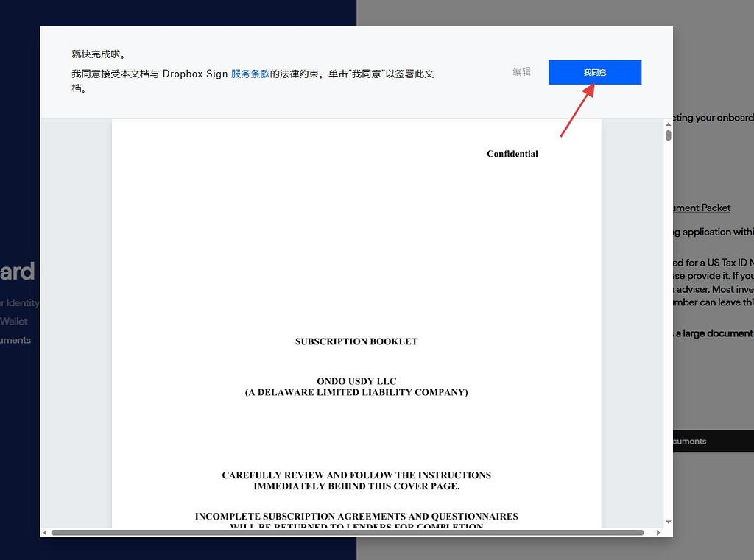
Task: Click the blue 我同意 button
Action: [594, 72]
